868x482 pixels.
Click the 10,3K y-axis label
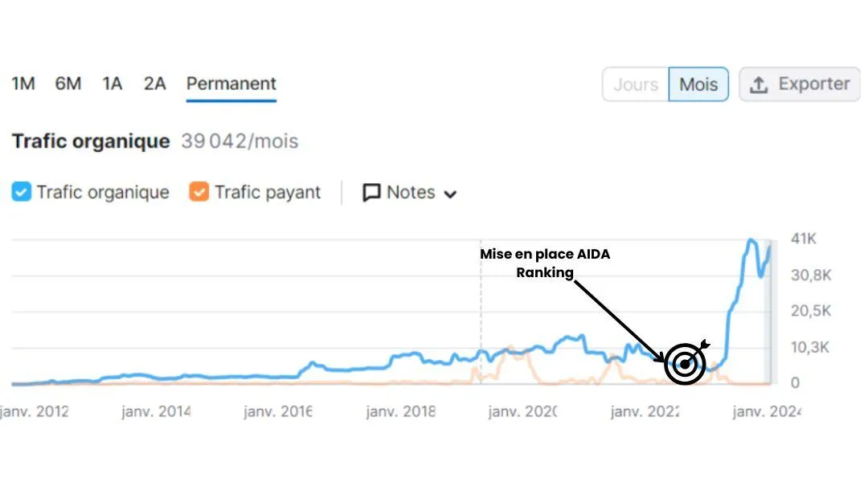810,348
